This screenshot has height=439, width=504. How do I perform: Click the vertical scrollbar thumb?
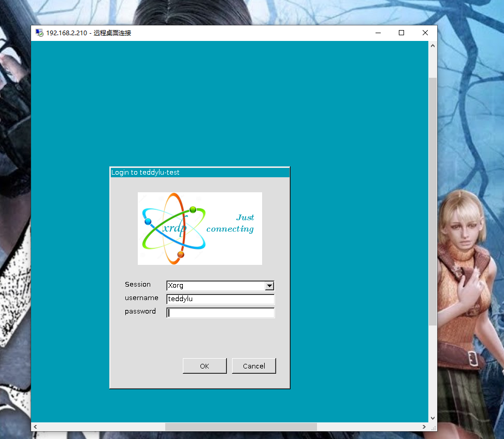433,201
